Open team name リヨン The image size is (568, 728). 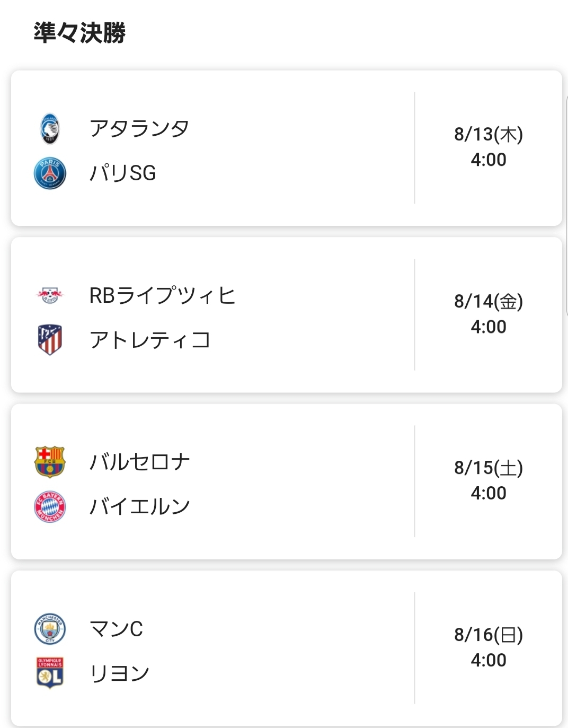coord(120,673)
